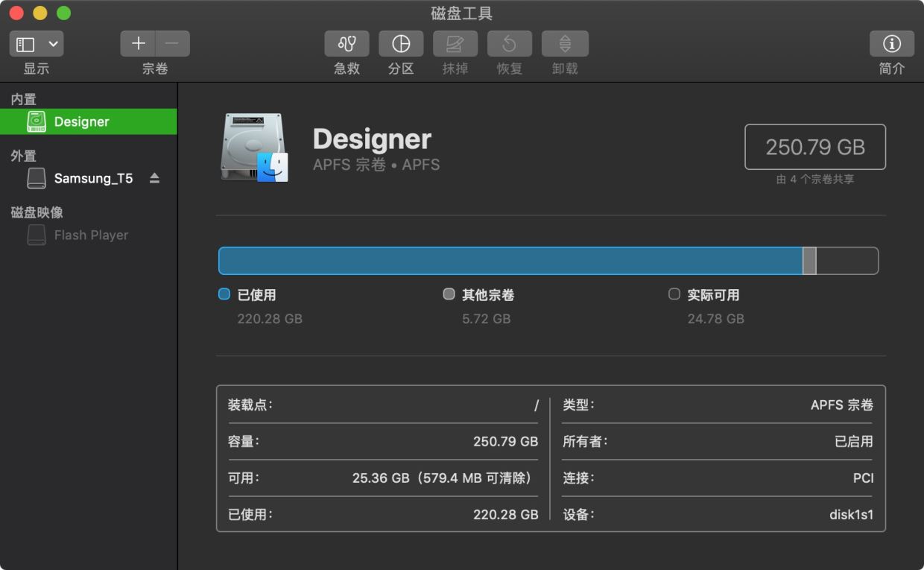Click the blue 已使用 legend swatch
Screen dimensions: 924x570
pyautogui.click(x=224, y=294)
